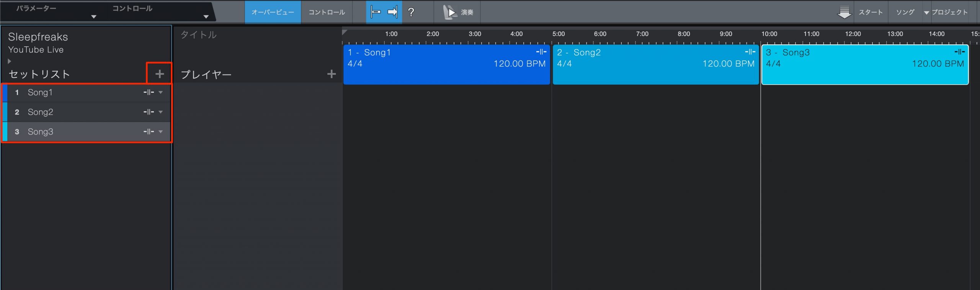Screen dimensions: 980x290
Task: Open the Song3 row dropdown arrow
Action: tap(161, 132)
